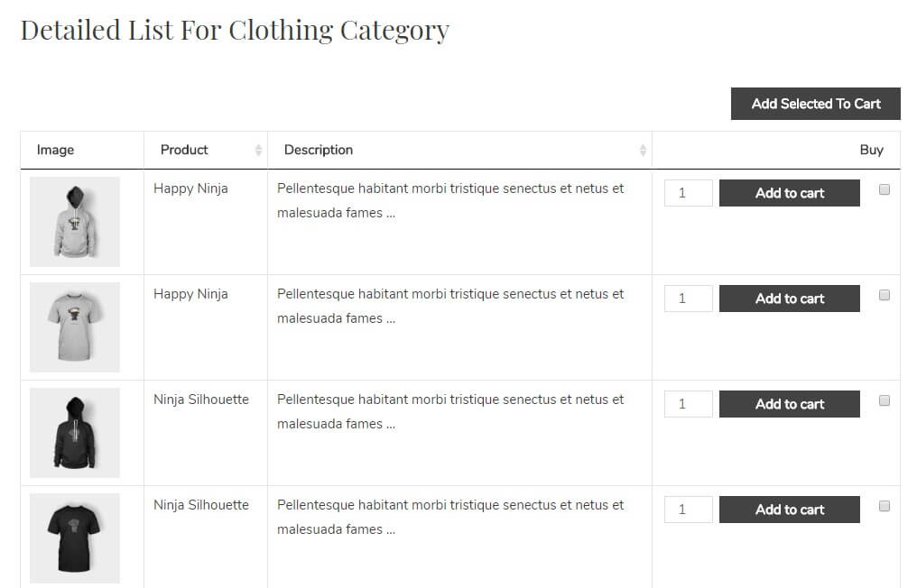Click the quantity box in Ninja Silhouette hoodie row
This screenshot has height=588, width=917.
point(688,404)
